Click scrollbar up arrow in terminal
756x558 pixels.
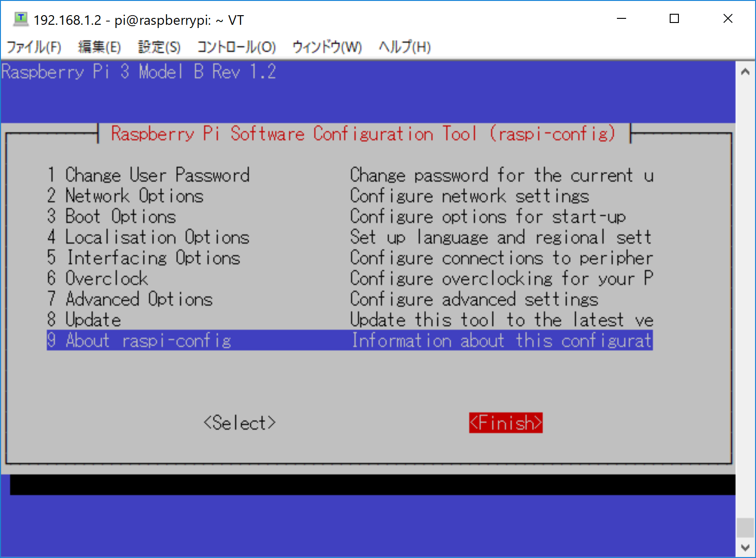tap(745, 72)
